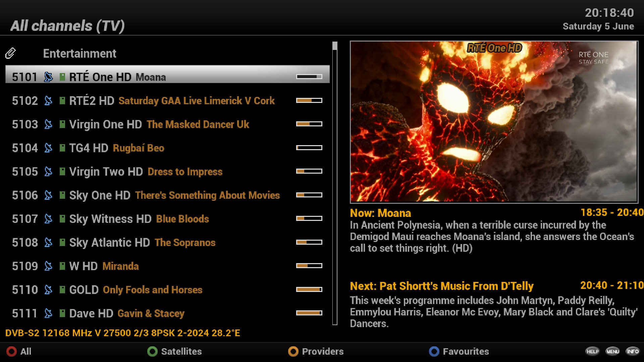This screenshot has width=644, height=362.
Task: Click the channel list scrollbar
Action: (335, 183)
